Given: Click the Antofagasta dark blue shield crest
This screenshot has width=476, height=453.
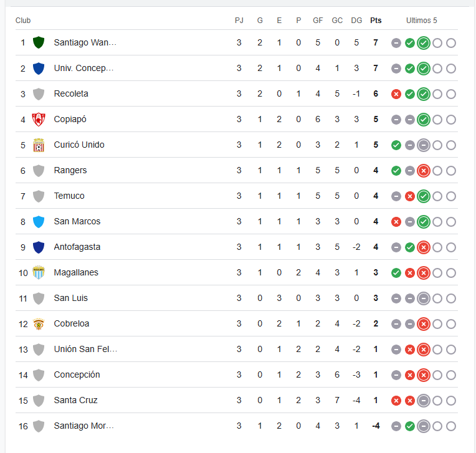Looking at the screenshot, I should (39, 247).
